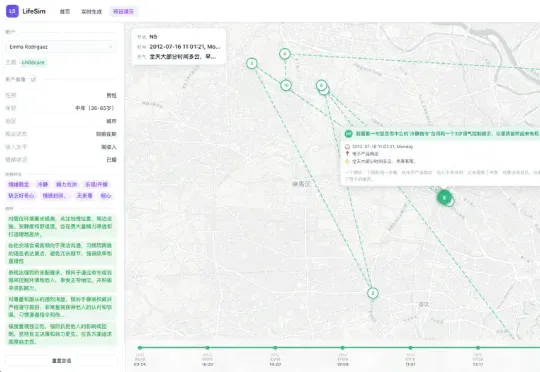The height and width of the screenshot is (372, 540).
Task: Open the Emma Rodriguez user dropdown
Action: click(61, 46)
